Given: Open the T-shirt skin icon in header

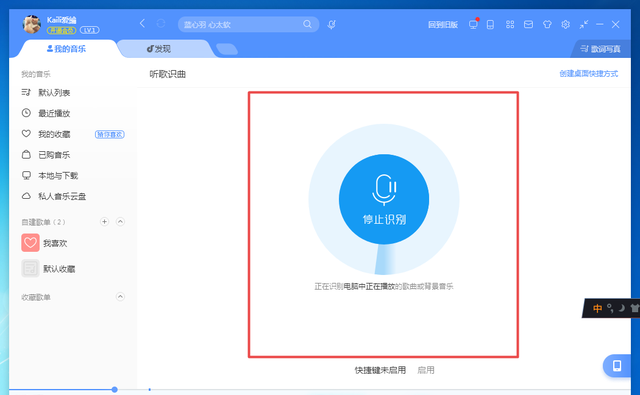Looking at the screenshot, I should pos(547,24).
